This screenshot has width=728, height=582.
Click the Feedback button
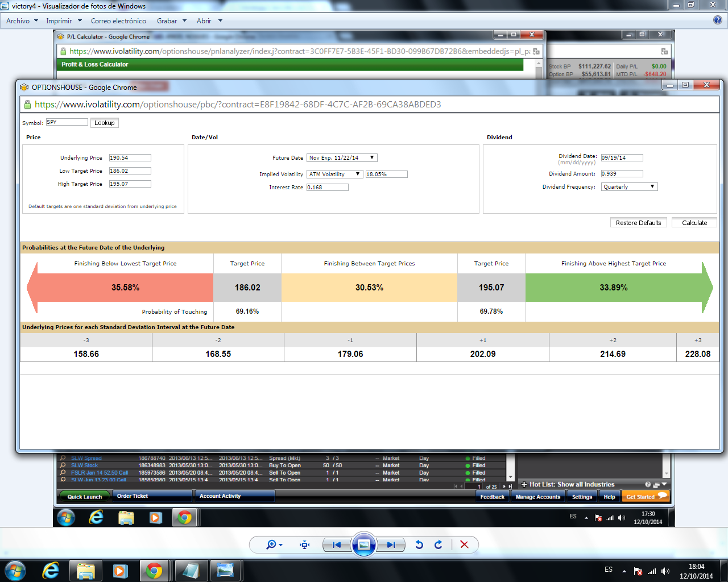point(492,497)
